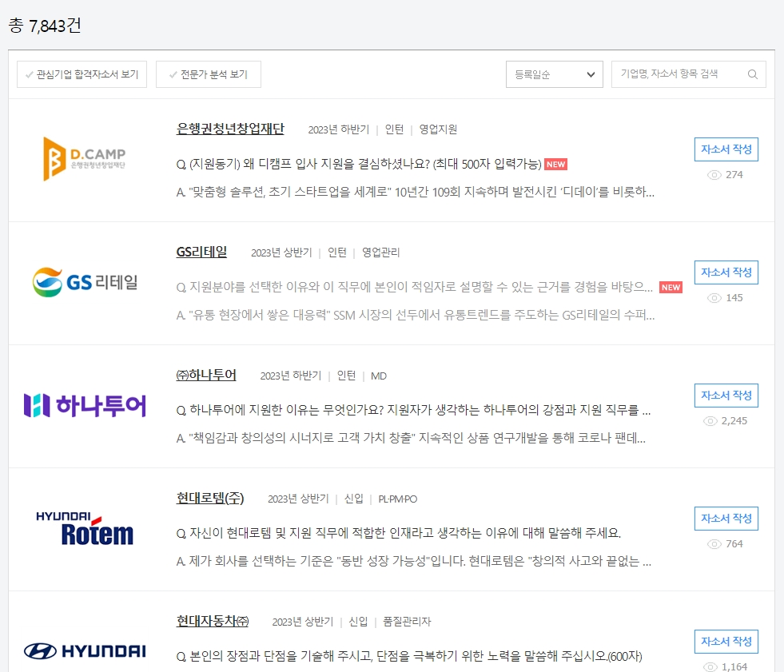Open the 디캠프 입사 지원 동기 question
The height and width of the screenshot is (672, 784).
pyautogui.click(x=359, y=164)
